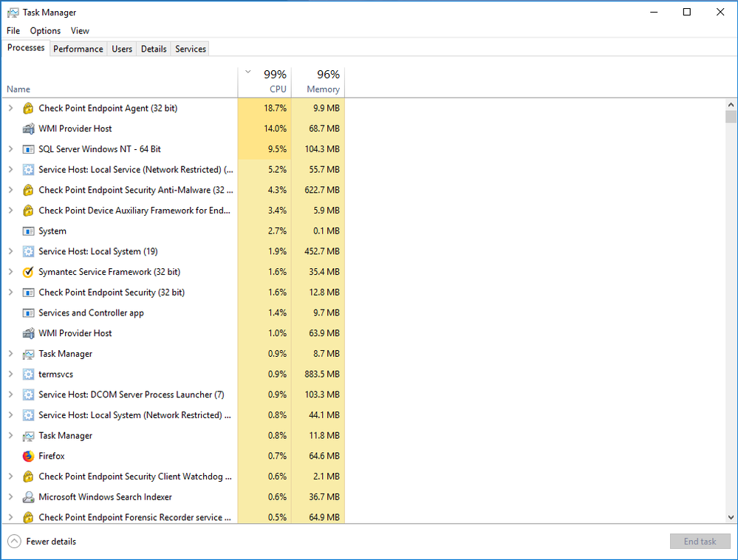Click the 0.7% CPU value
The image size is (738, 560).
(x=277, y=456)
